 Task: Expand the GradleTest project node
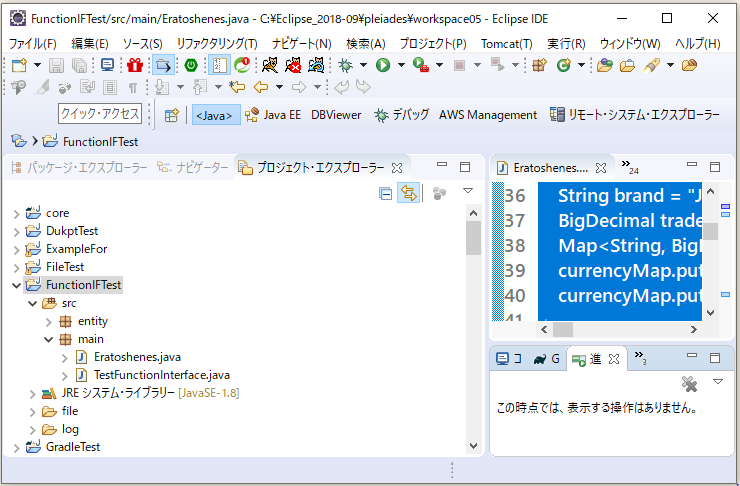(x=16, y=447)
